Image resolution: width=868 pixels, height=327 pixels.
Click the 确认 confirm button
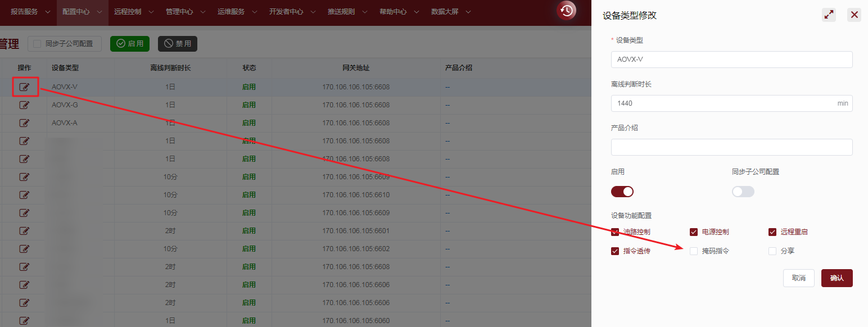point(837,278)
